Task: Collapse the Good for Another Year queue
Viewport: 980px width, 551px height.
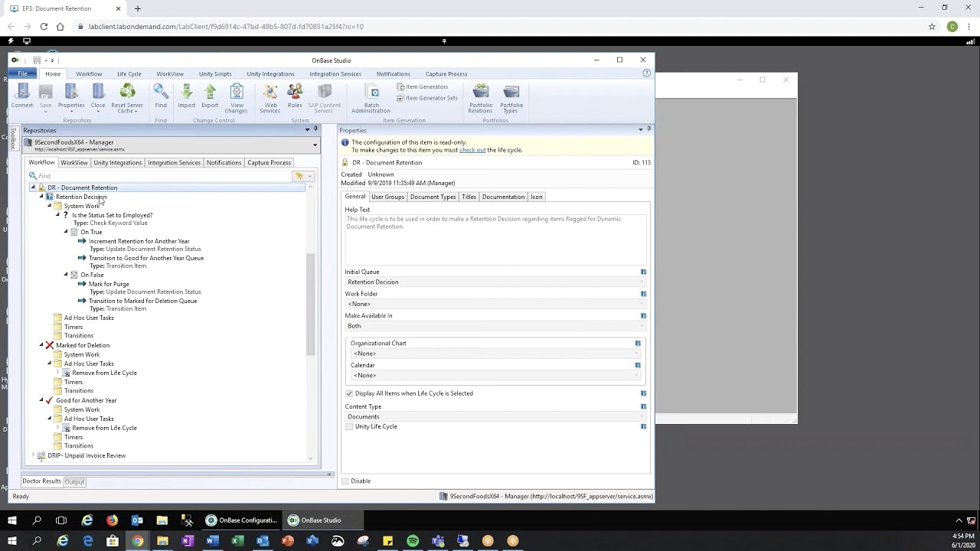Action: [x=41, y=400]
